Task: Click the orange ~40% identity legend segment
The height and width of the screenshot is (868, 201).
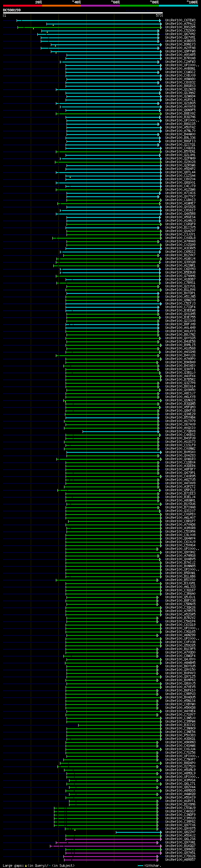Action: click(61, 6)
